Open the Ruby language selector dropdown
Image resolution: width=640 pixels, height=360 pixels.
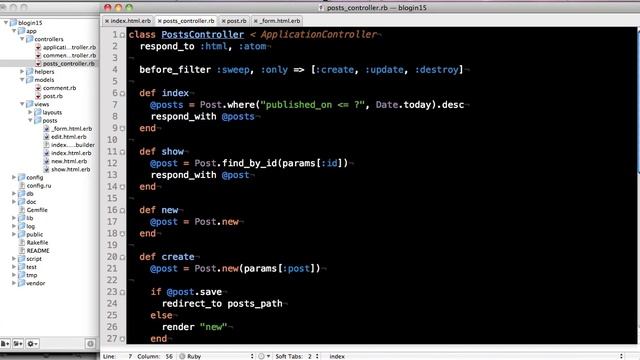click(x=217, y=356)
